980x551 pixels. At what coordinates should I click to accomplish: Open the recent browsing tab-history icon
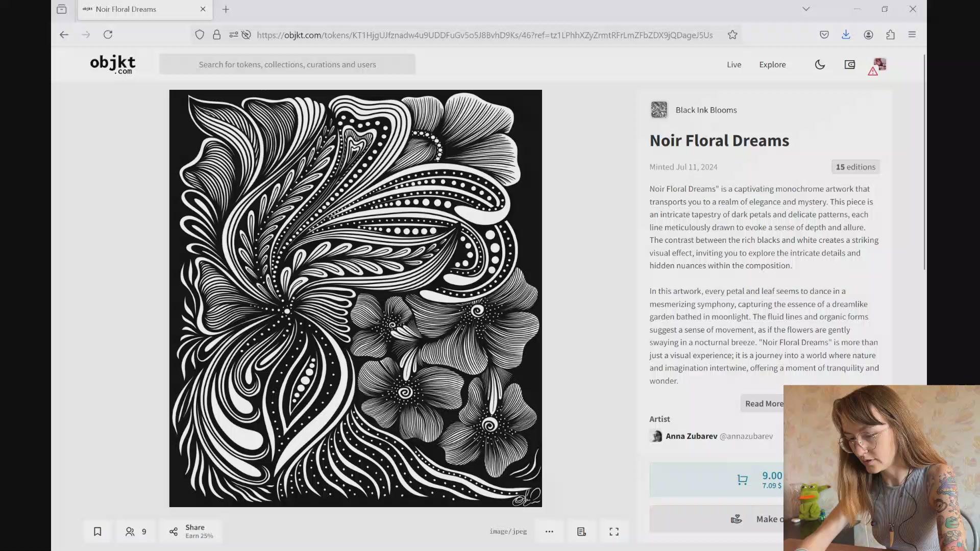click(62, 9)
